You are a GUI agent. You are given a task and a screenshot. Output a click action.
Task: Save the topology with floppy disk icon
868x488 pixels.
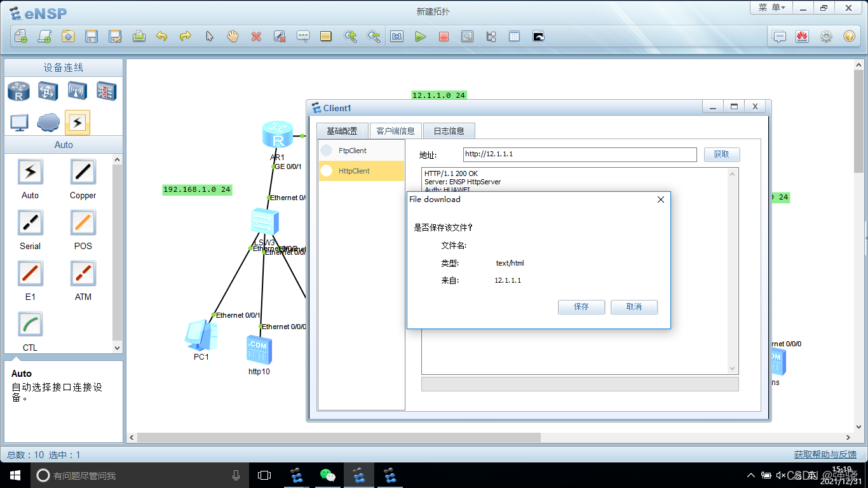92,36
